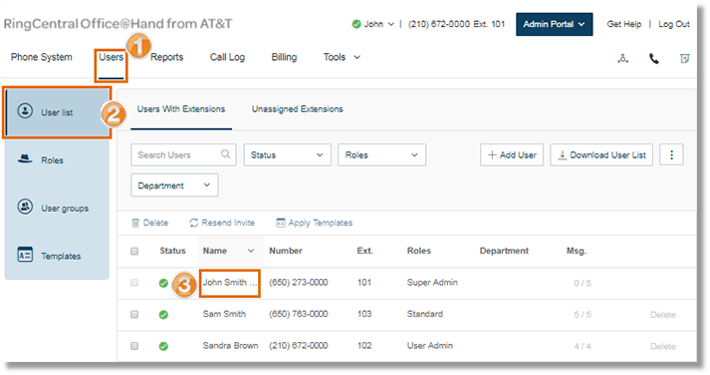Click the search magnifier icon
The height and width of the screenshot is (375, 710).
tap(225, 154)
